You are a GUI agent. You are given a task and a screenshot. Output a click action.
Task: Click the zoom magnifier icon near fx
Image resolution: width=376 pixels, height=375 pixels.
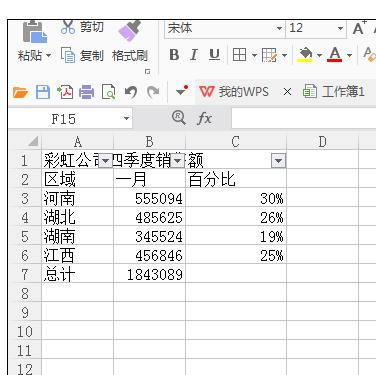[x=179, y=118]
